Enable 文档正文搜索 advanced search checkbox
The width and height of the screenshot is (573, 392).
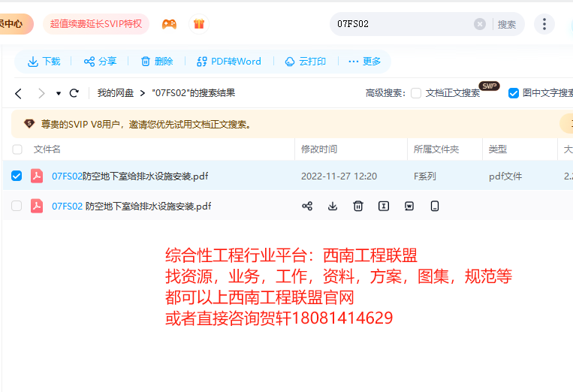pyautogui.click(x=416, y=93)
